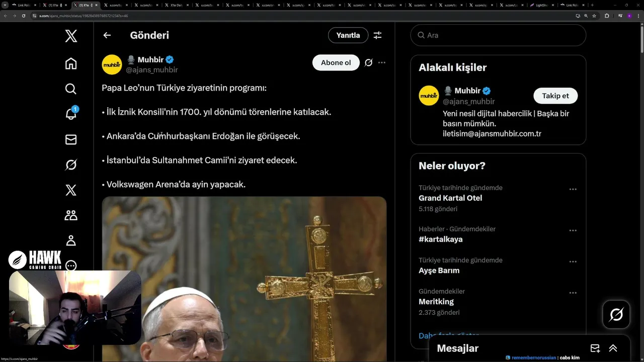Open the Muhbir avatar on the post
This screenshot has width=644, height=362.
click(x=112, y=65)
